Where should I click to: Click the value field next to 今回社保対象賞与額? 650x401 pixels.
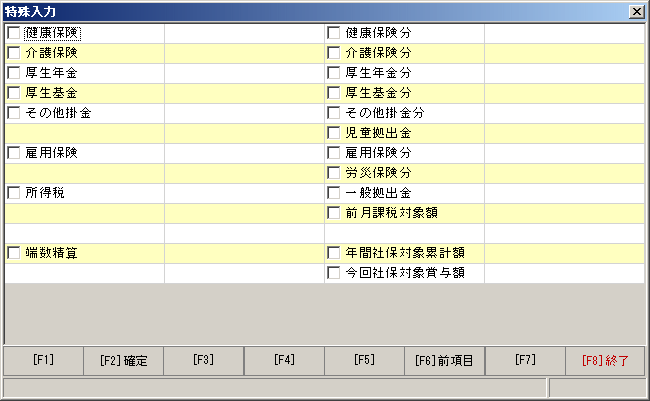coord(564,273)
